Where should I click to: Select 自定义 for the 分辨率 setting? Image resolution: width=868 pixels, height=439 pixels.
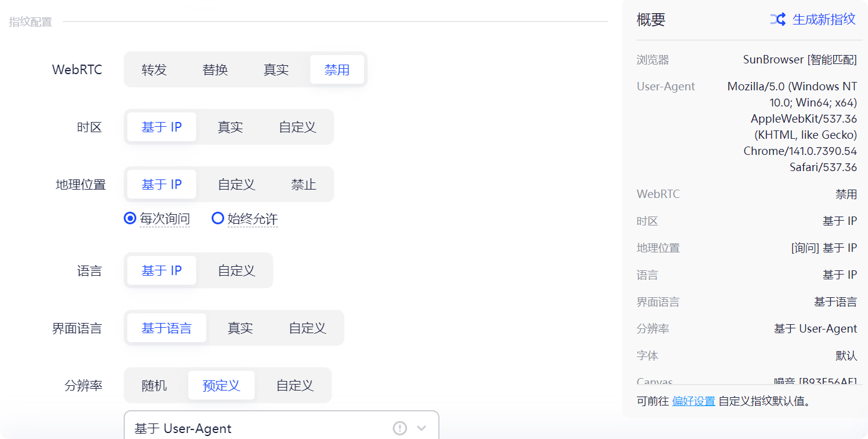[294, 385]
